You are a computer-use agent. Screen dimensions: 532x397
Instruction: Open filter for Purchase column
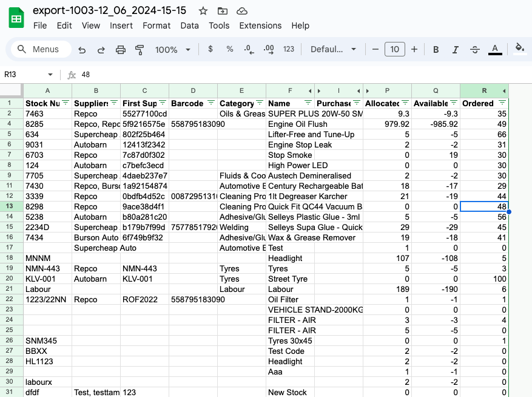(x=357, y=103)
